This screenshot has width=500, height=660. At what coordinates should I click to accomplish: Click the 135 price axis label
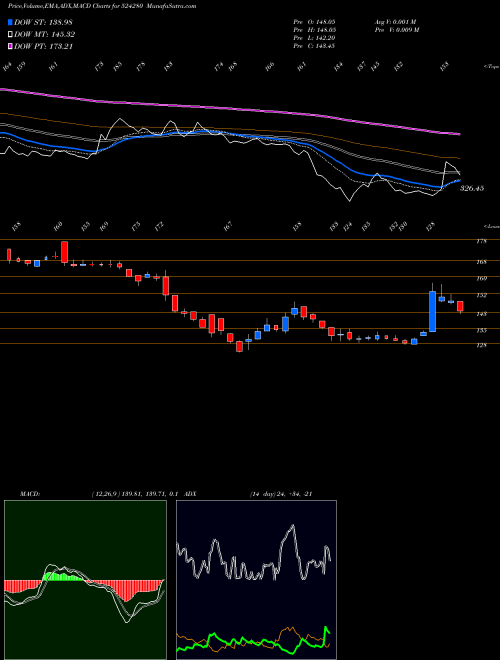(x=482, y=330)
